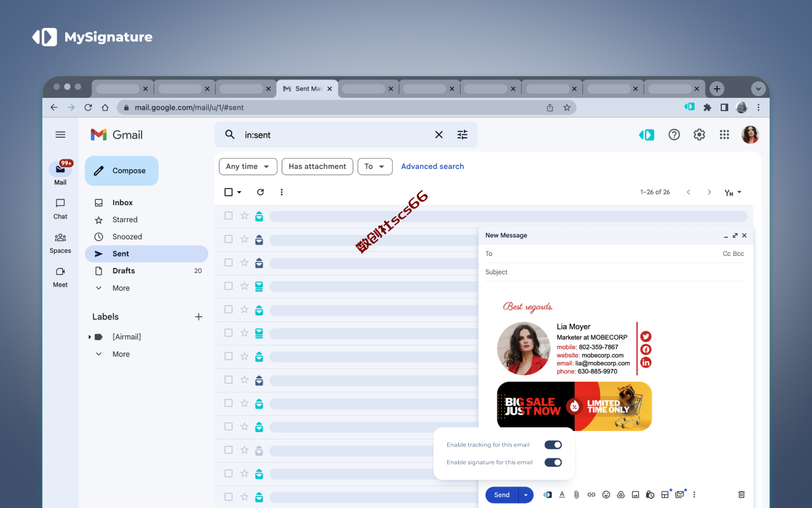Click the BIG SALE banner image
The width and height of the screenshot is (812, 508).
coord(574,406)
